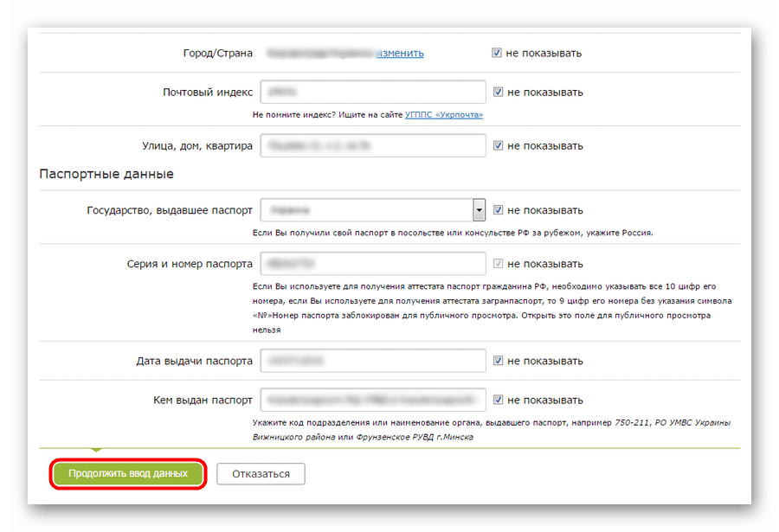Image resolution: width=779 pixels, height=532 pixels.
Task: Click the hint text 'Не помните индекс?'
Action: pos(294,115)
